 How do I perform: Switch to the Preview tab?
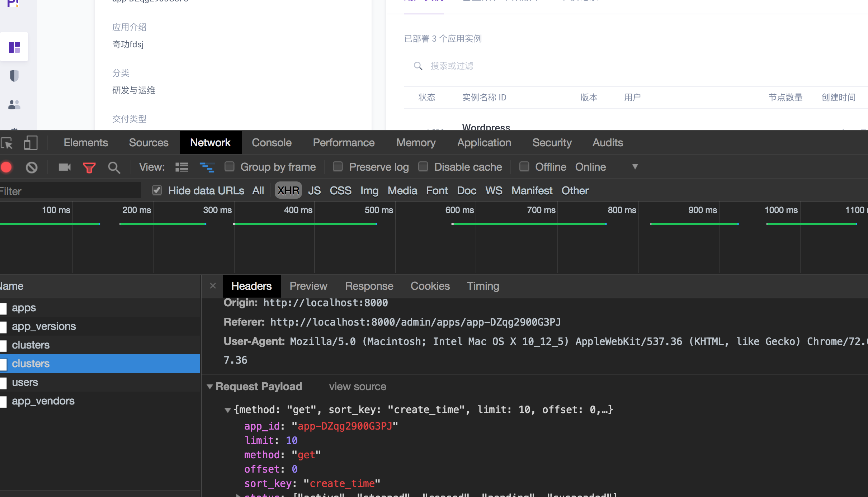pos(308,286)
